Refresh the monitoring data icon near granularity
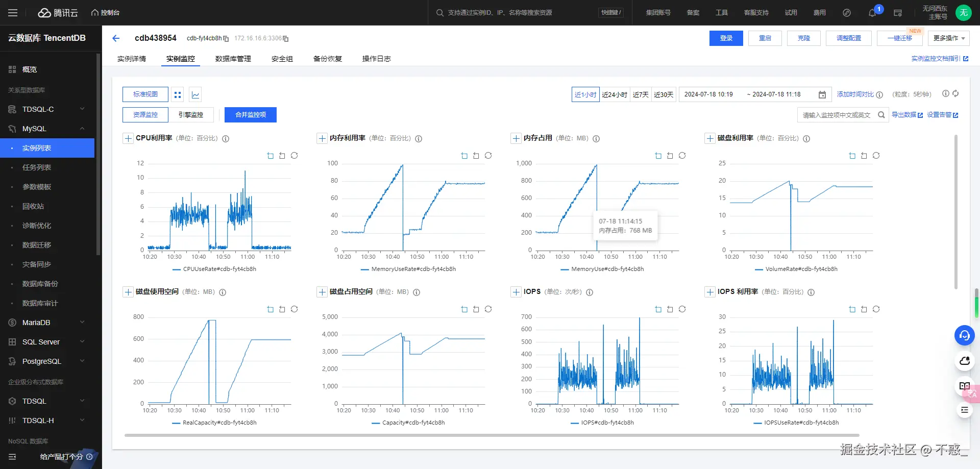This screenshot has width=980, height=469. tap(955, 94)
